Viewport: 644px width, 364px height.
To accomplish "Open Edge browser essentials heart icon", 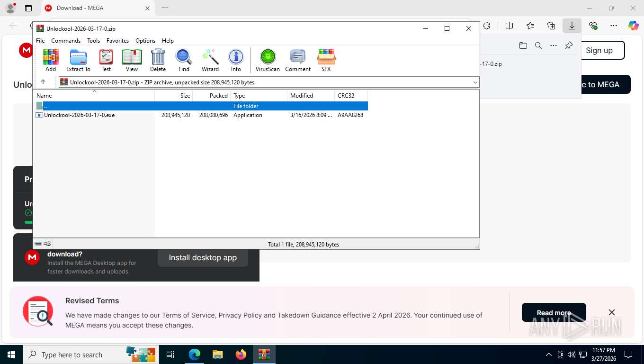I will [x=593, y=26].
